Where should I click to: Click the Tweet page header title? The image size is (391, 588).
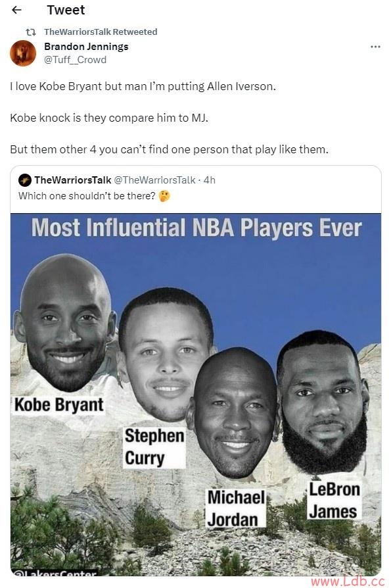coord(66,10)
